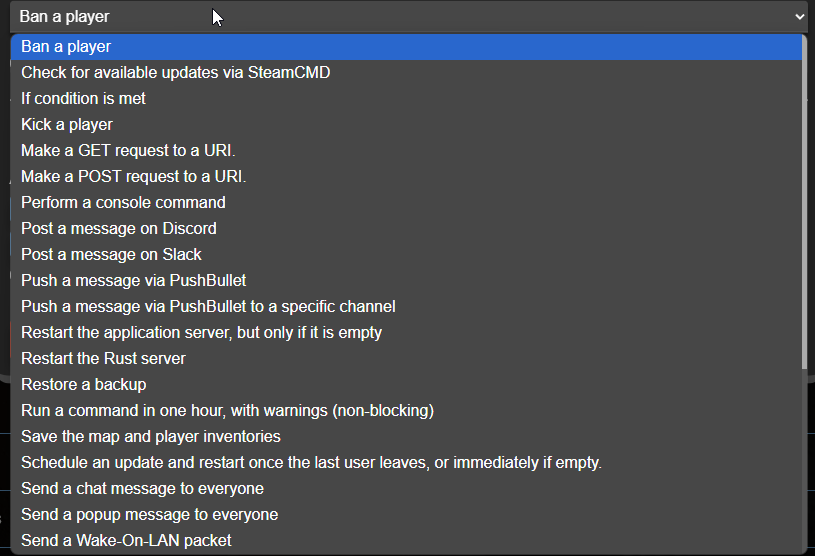Viewport: 815px width, 556px height.
Task: Choose 'Push a message via PushBullet'
Action: 406,281
